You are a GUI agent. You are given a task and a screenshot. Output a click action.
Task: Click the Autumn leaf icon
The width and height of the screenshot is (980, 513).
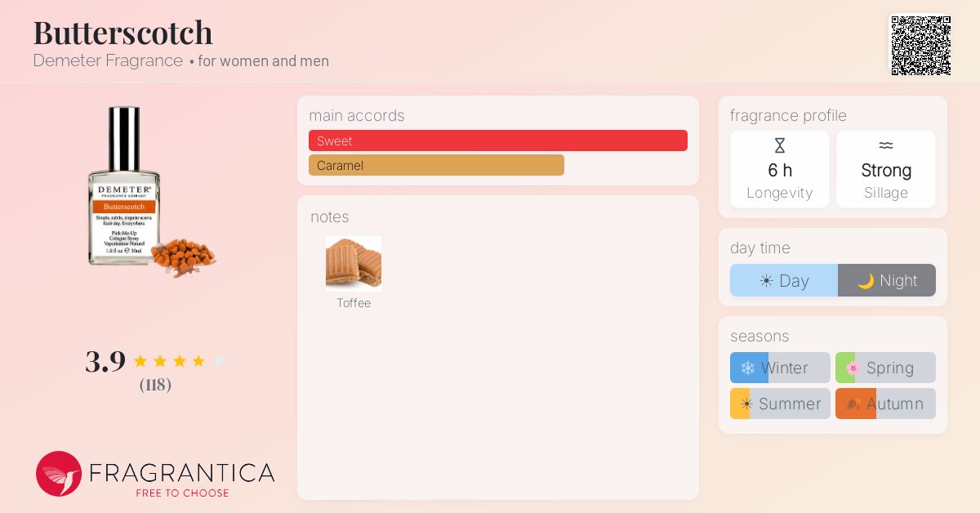(853, 404)
